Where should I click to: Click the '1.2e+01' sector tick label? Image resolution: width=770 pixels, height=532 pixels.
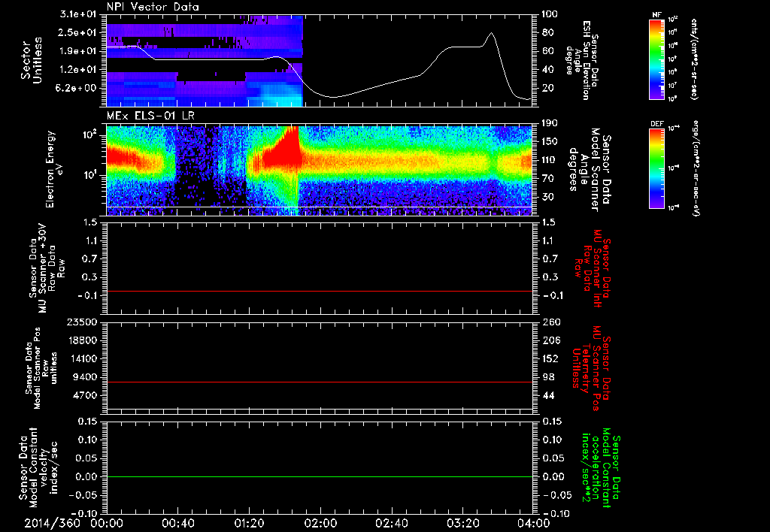click(x=78, y=70)
